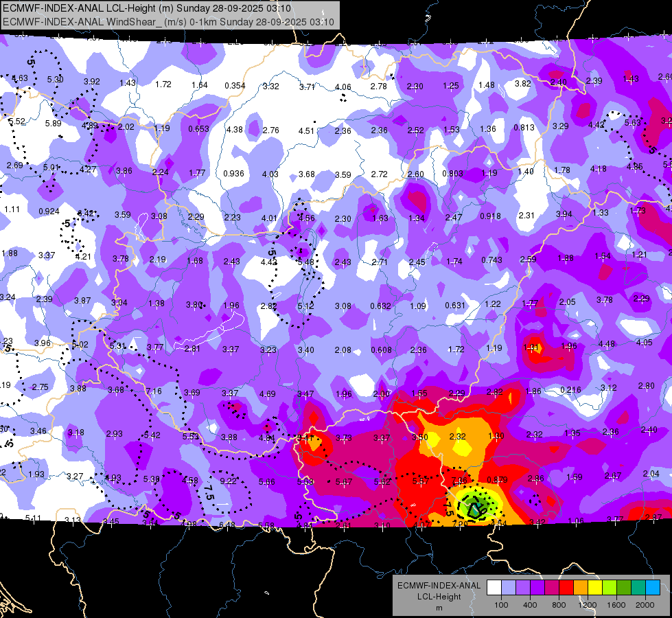Click the wind shear value 4.51
This screenshot has height=618, width=672.
(306, 130)
